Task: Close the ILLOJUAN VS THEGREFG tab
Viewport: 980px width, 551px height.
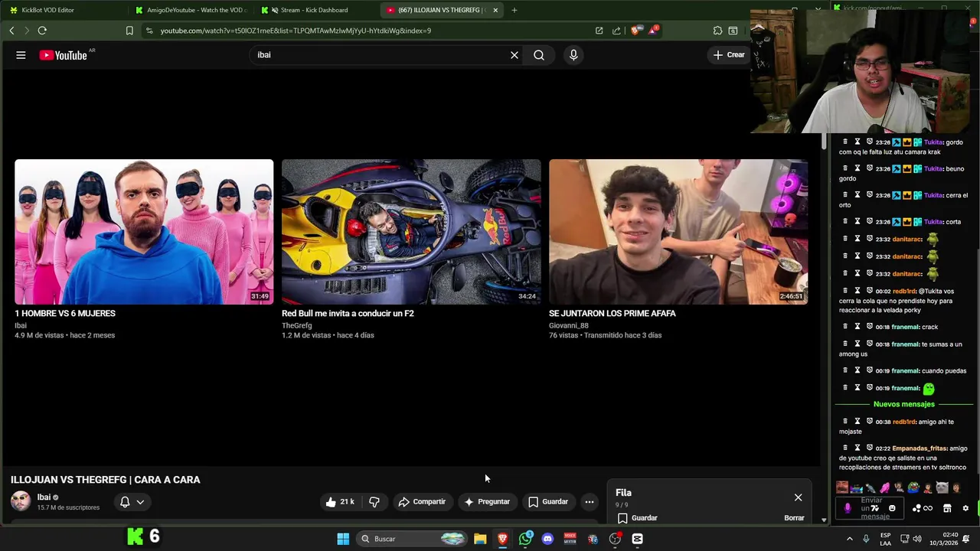Action: [x=495, y=10]
